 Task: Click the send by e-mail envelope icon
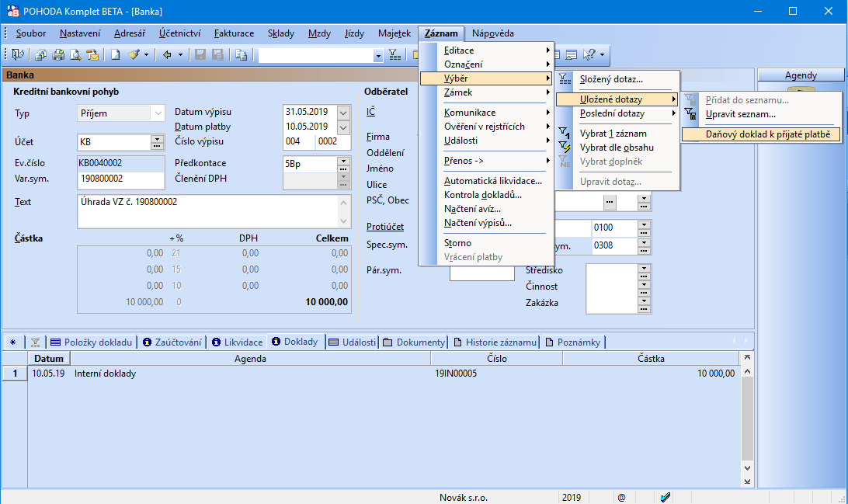tap(93, 54)
